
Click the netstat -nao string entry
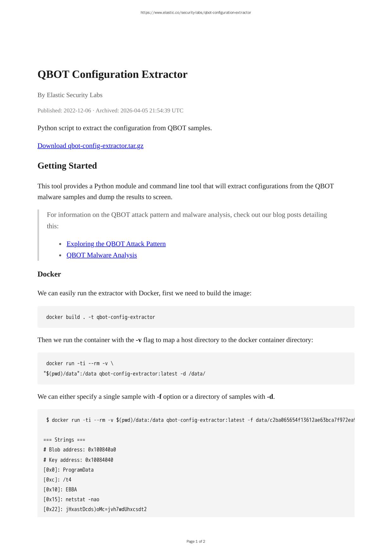pyautogui.click(x=71, y=499)
